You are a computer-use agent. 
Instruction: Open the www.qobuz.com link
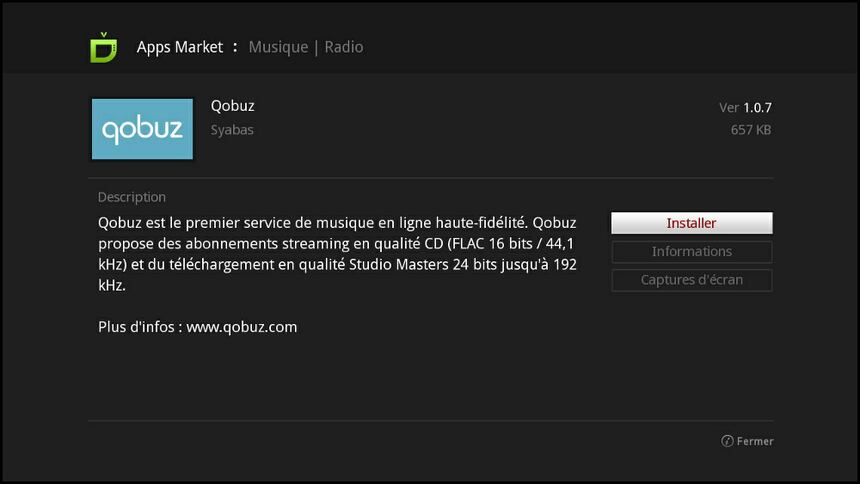242,327
